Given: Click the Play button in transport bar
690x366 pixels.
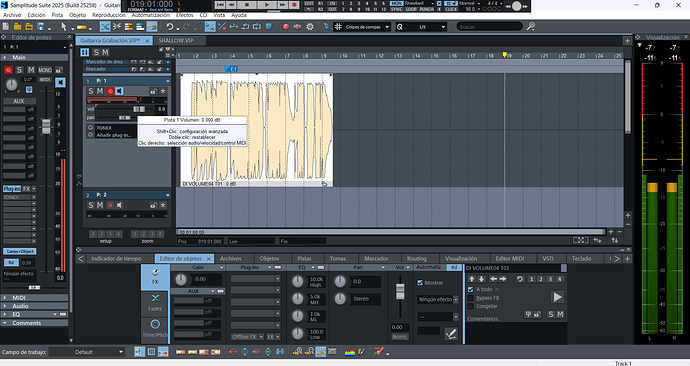Looking at the screenshot, I should [267, 5].
